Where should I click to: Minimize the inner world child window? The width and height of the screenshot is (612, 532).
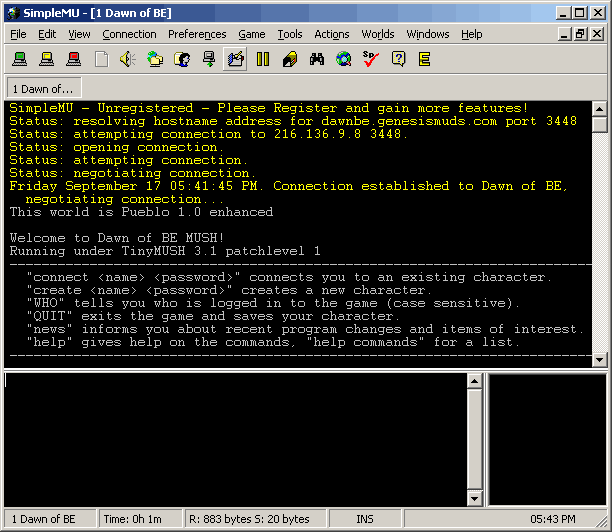point(564,34)
